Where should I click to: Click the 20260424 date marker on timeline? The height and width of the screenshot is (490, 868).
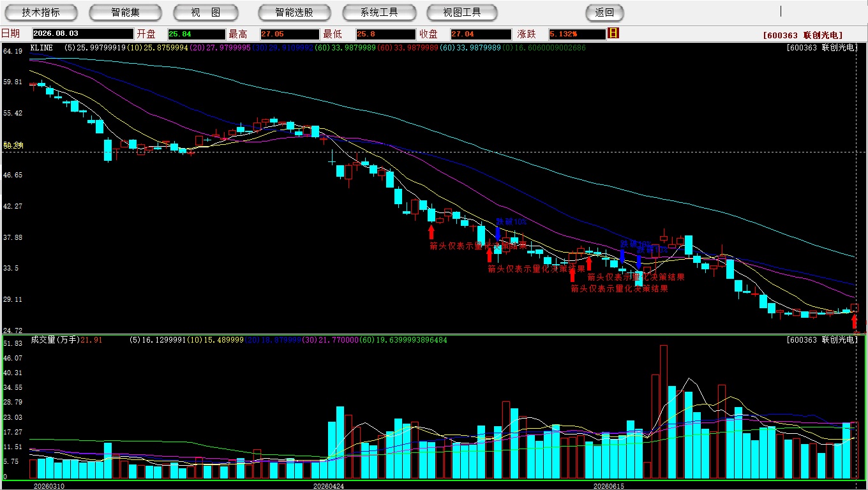pos(328,486)
